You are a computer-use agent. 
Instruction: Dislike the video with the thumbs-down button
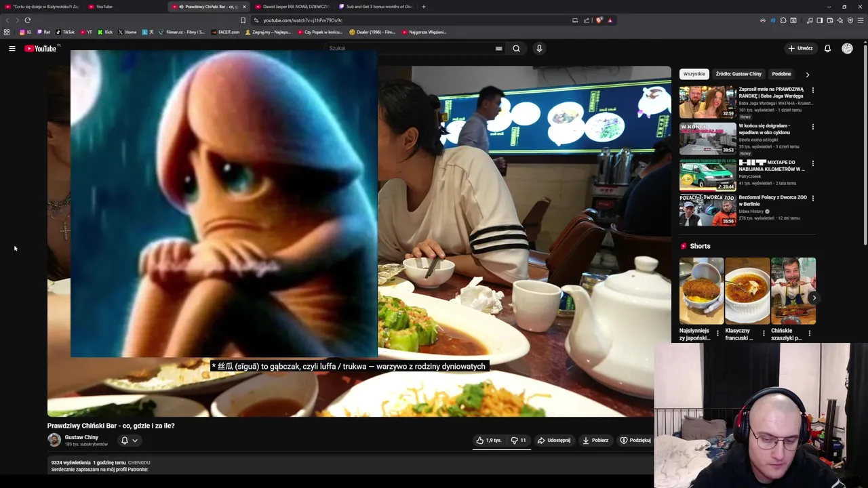coord(518,440)
